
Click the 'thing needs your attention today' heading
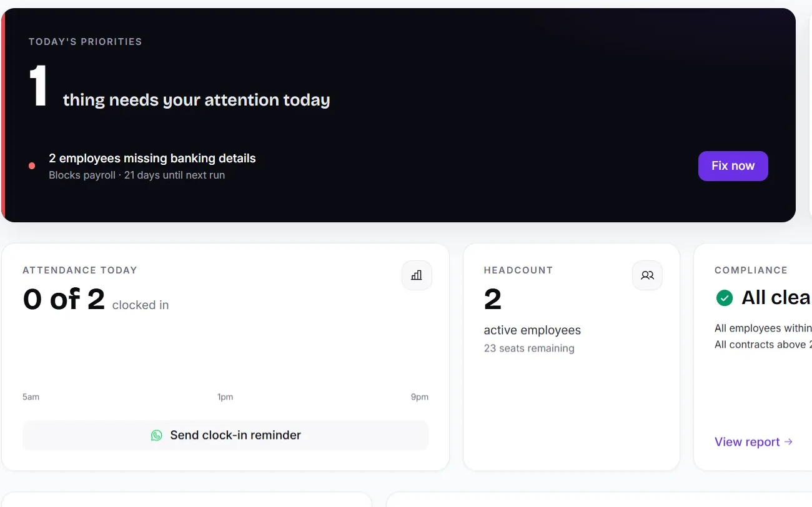[196, 100]
